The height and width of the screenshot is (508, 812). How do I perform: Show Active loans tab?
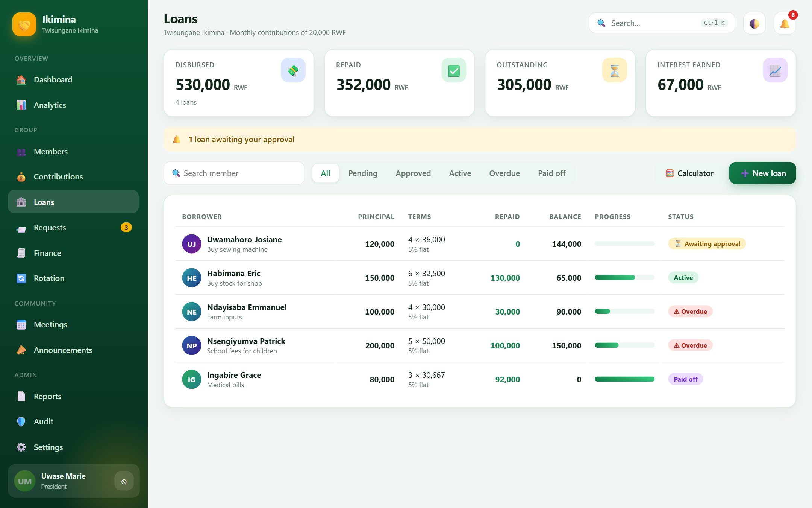coord(460,173)
